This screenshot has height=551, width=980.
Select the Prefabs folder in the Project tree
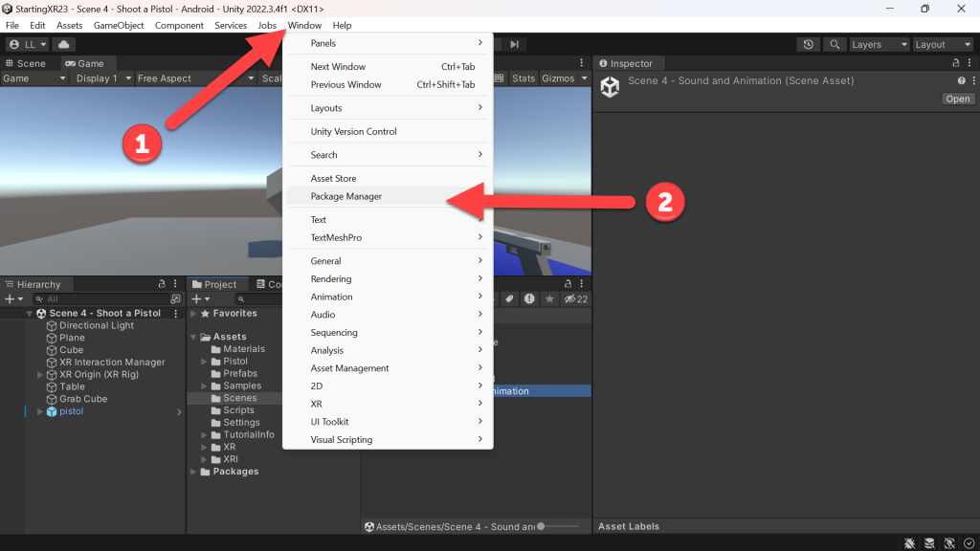click(240, 374)
